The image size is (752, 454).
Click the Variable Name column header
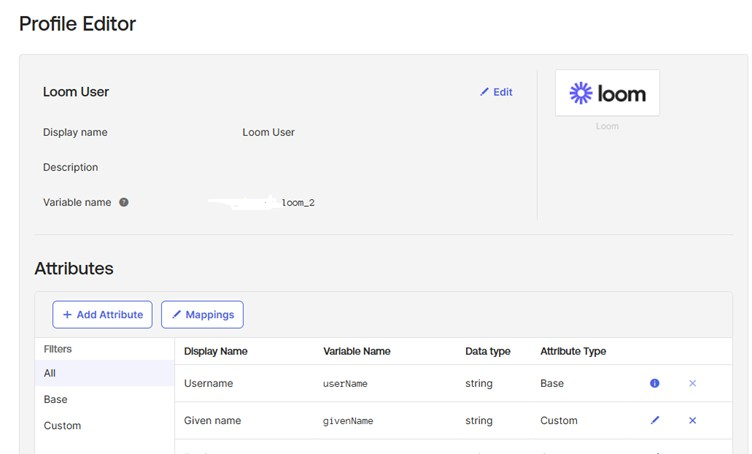(357, 351)
